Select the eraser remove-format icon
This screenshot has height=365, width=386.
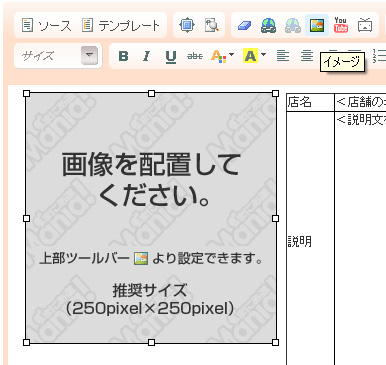[245, 25]
